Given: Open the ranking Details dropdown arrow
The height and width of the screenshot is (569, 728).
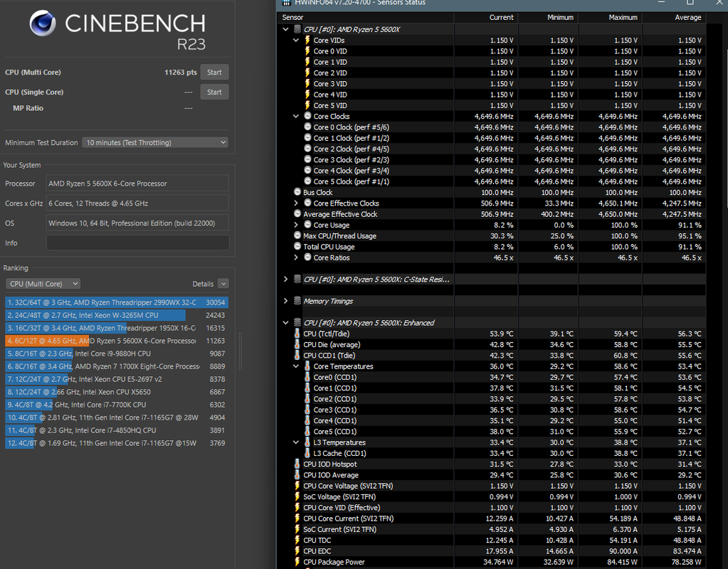Looking at the screenshot, I should (223, 284).
